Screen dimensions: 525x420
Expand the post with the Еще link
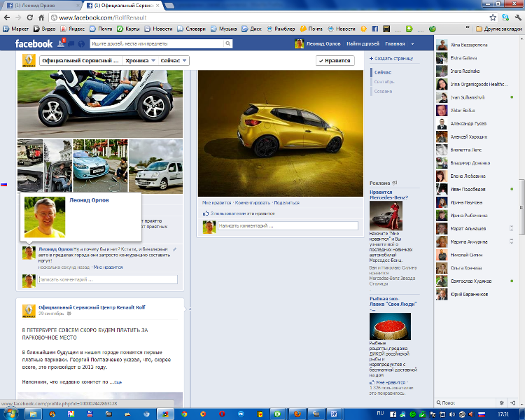tap(118, 382)
